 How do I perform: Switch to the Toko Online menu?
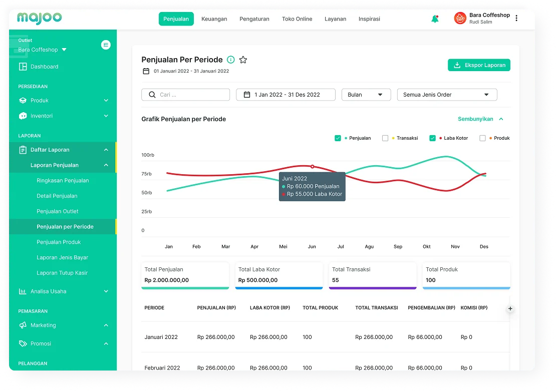coord(297,19)
